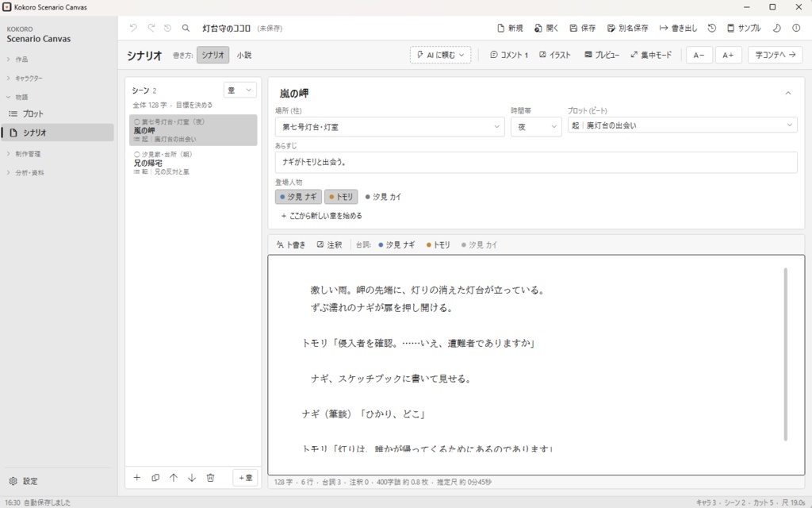
Task: Increase font size with A+
Action: click(728, 55)
